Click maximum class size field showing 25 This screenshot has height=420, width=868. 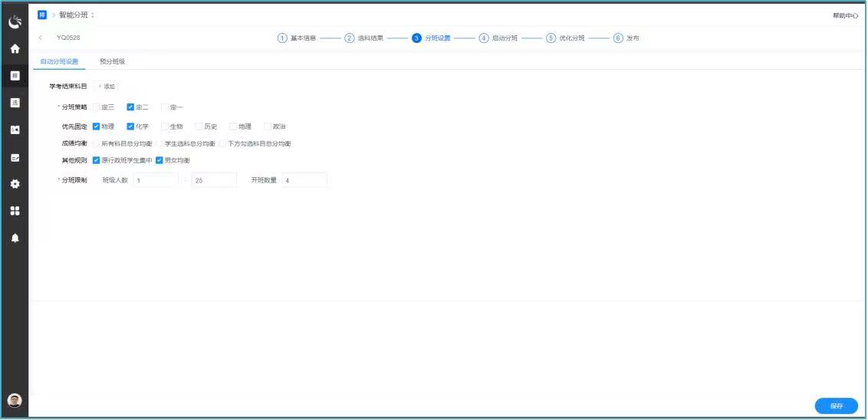click(x=214, y=180)
